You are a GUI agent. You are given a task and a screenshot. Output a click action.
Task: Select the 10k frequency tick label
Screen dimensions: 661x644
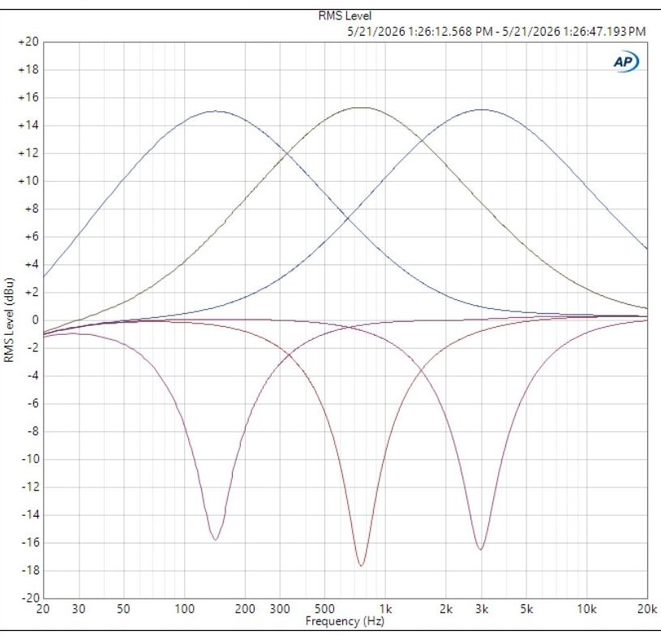point(586,609)
